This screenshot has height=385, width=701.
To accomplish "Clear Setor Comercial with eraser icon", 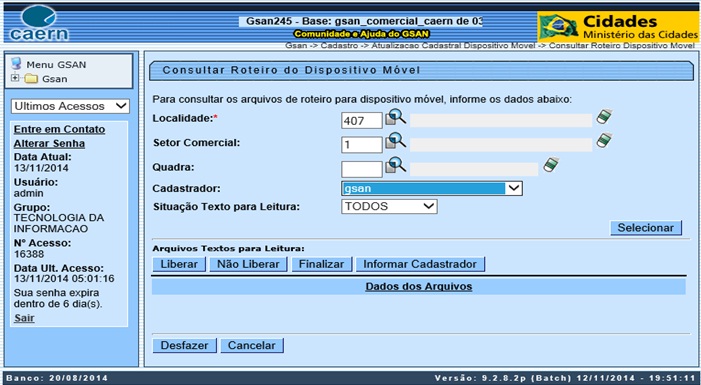I will tap(604, 141).
